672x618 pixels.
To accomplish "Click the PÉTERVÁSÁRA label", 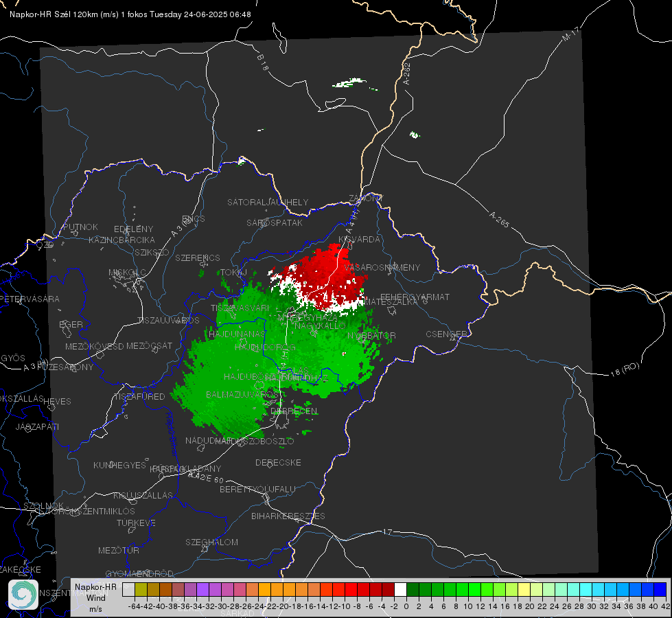I will pyautogui.click(x=30, y=299).
